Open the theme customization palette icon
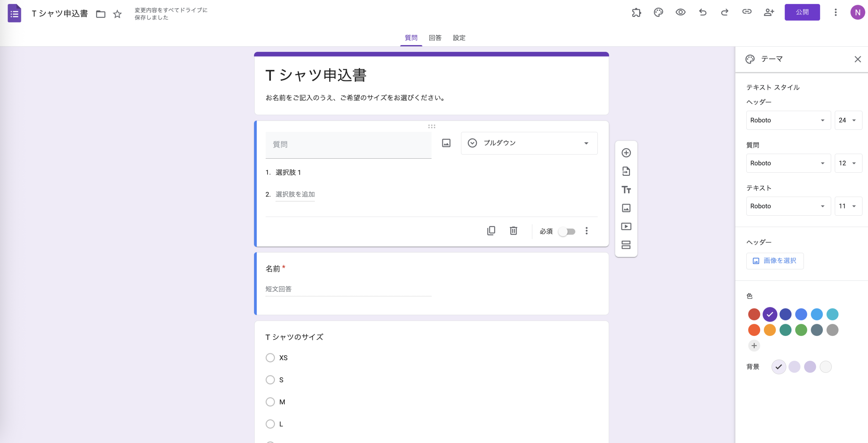Screen dimensions: 868x443 pyautogui.click(x=659, y=12)
